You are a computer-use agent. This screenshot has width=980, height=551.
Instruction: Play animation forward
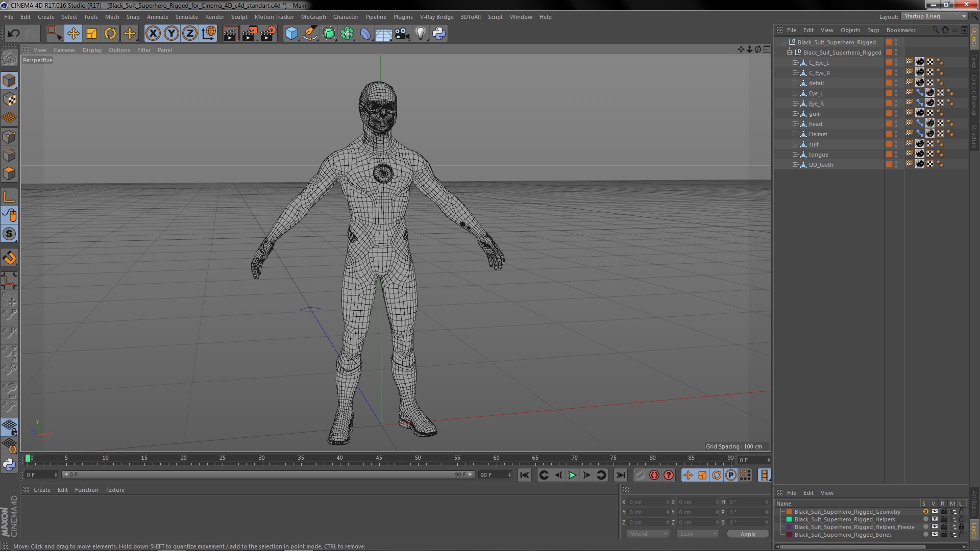(572, 475)
